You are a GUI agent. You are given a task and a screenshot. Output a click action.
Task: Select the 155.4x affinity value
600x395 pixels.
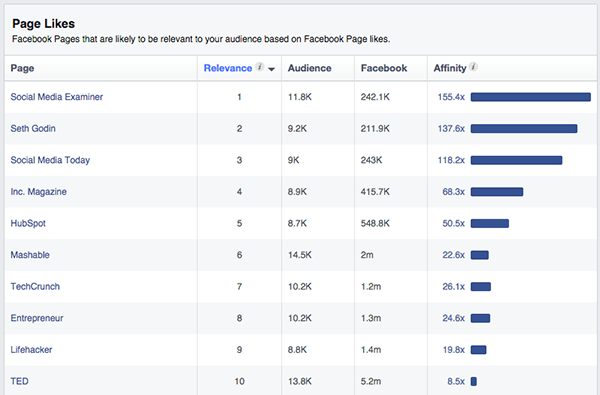[451, 97]
